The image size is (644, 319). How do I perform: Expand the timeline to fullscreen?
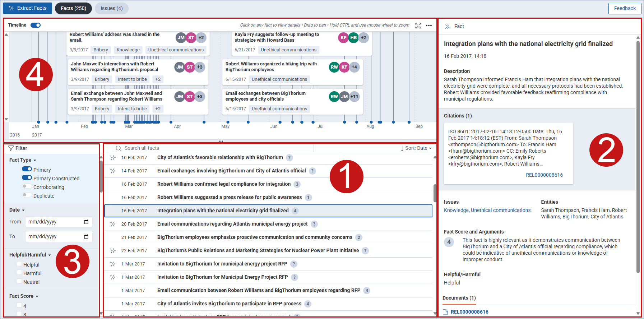(418, 26)
